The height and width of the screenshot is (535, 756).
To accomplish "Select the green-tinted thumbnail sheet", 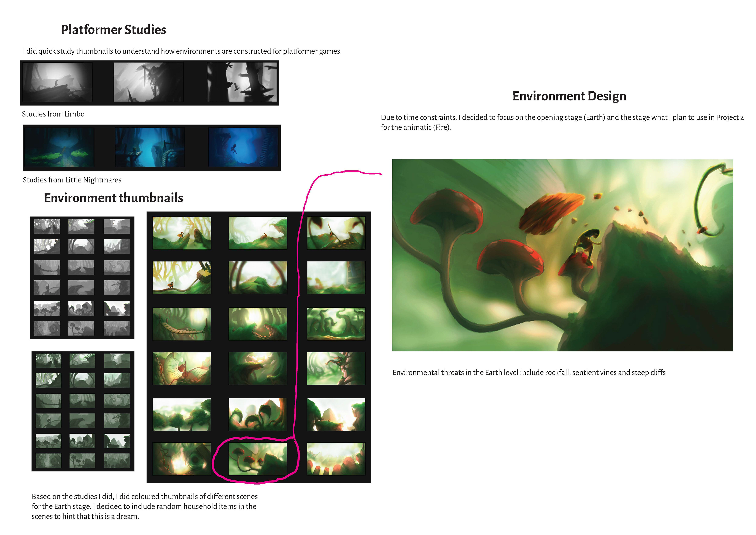I will (x=83, y=411).
